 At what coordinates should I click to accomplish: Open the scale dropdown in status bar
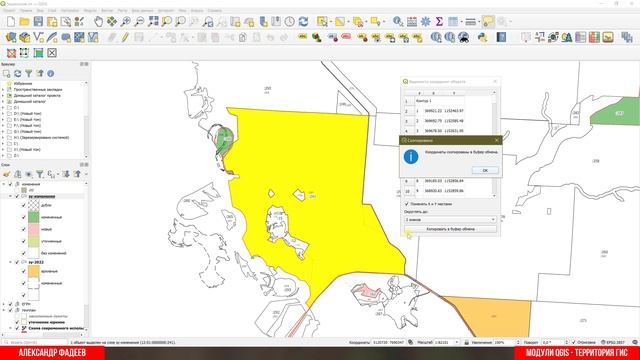456,342
